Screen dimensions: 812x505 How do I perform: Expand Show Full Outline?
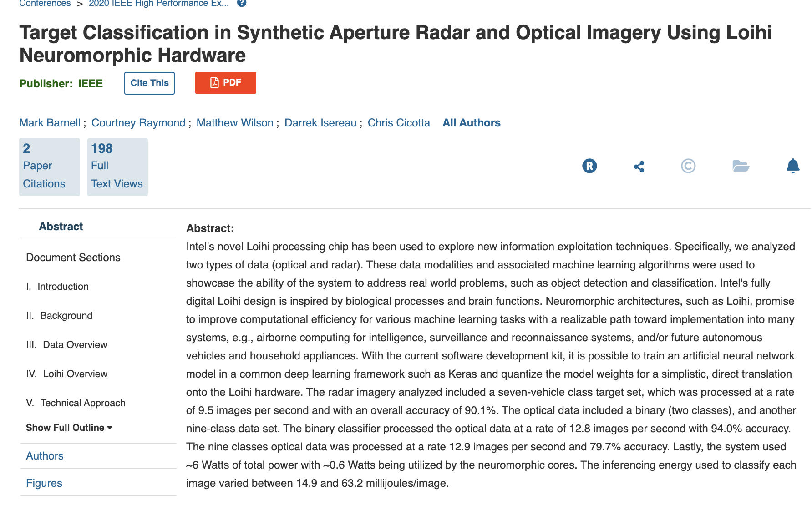[x=69, y=428]
